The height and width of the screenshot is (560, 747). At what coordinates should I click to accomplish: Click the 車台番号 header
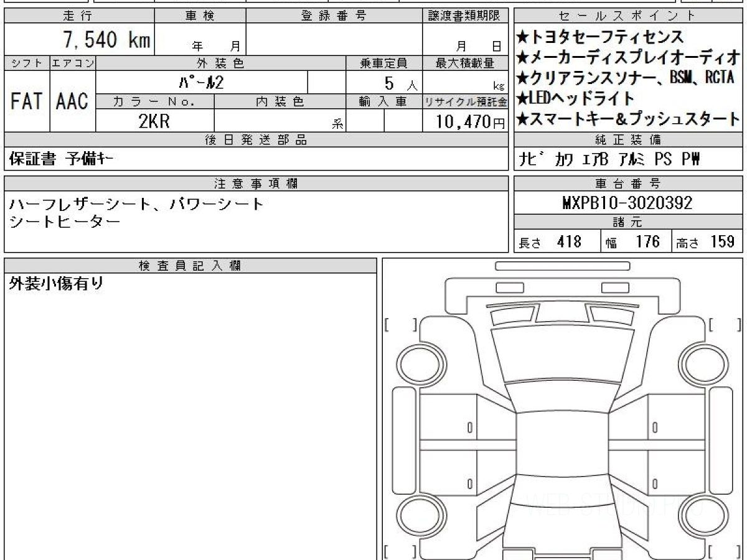point(629,184)
